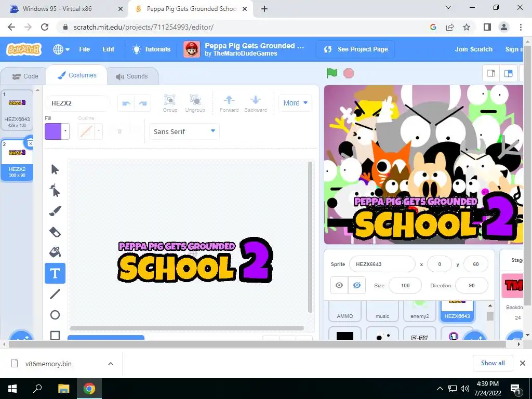
Task: Click the purple Fill color swatch
Action: pos(53,131)
